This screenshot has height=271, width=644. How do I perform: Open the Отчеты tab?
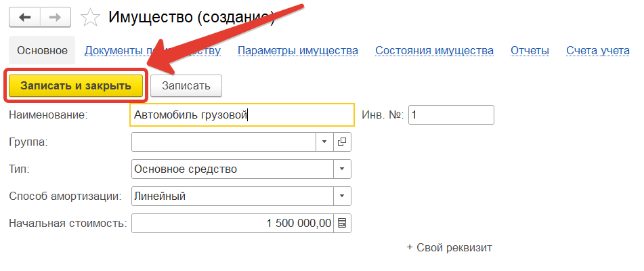click(x=530, y=51)
